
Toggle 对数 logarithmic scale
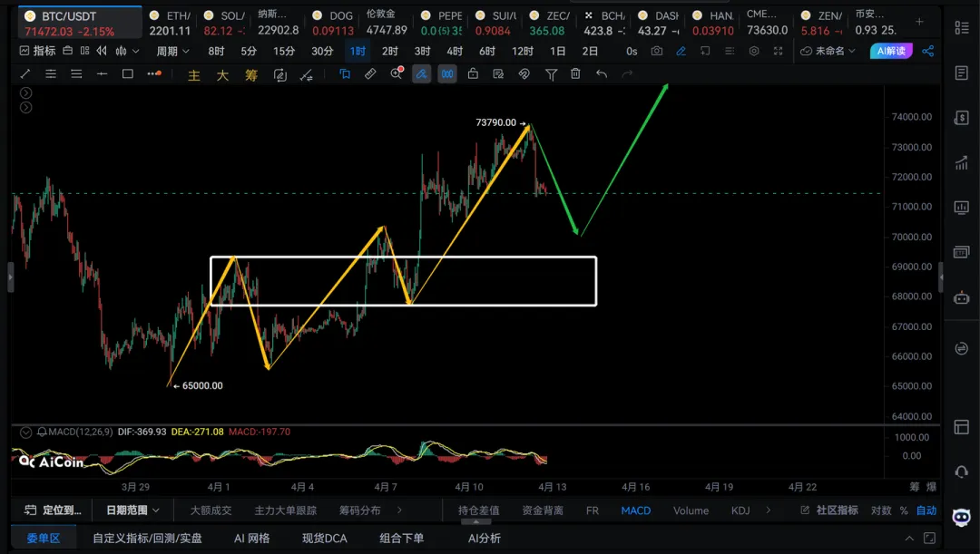coord(881,510)
